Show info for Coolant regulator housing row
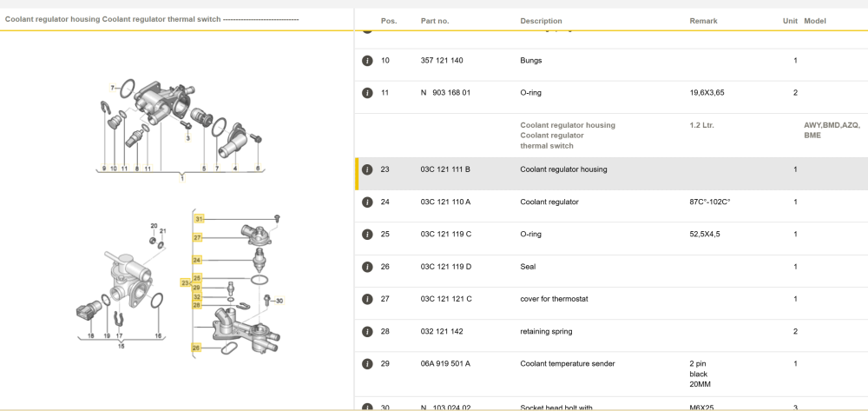 pyautogui.click(x=367, y=169)
